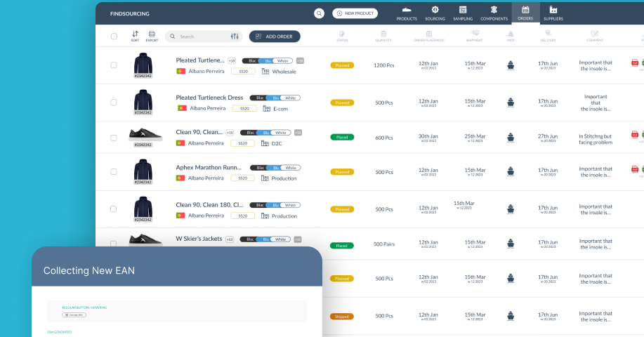Click the search magnifier icon in header
This screenshot has width=644, height=337.
[x=319, y=13]
